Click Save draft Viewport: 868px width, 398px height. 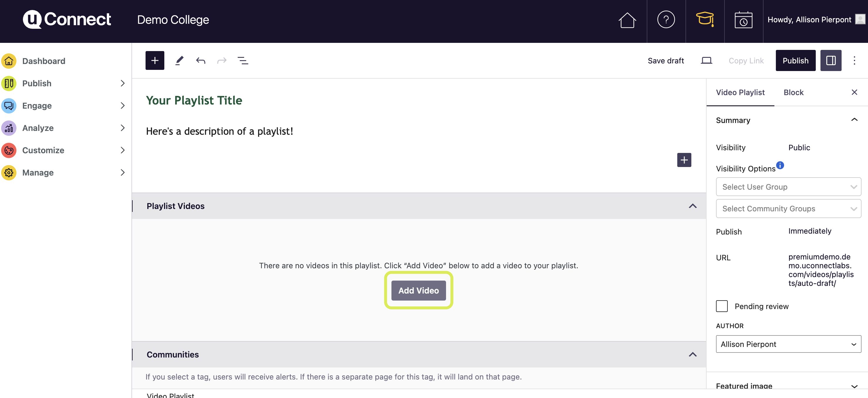666,61
